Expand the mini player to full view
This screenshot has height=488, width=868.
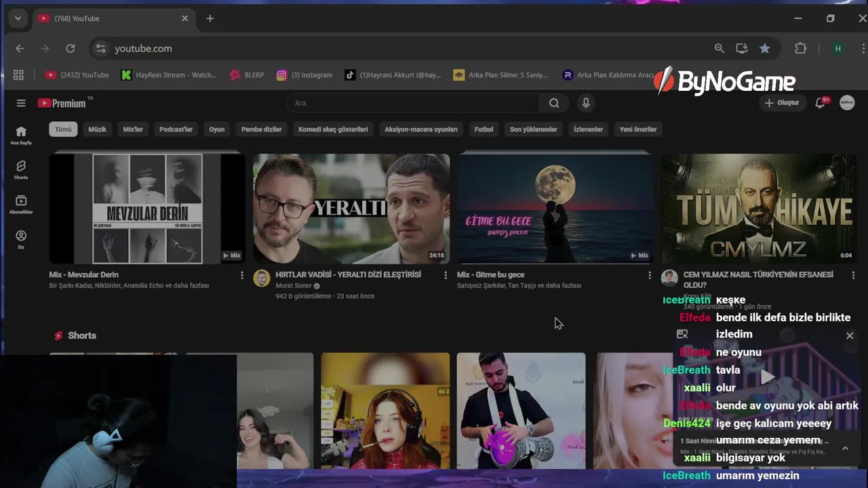coord(682,334)
